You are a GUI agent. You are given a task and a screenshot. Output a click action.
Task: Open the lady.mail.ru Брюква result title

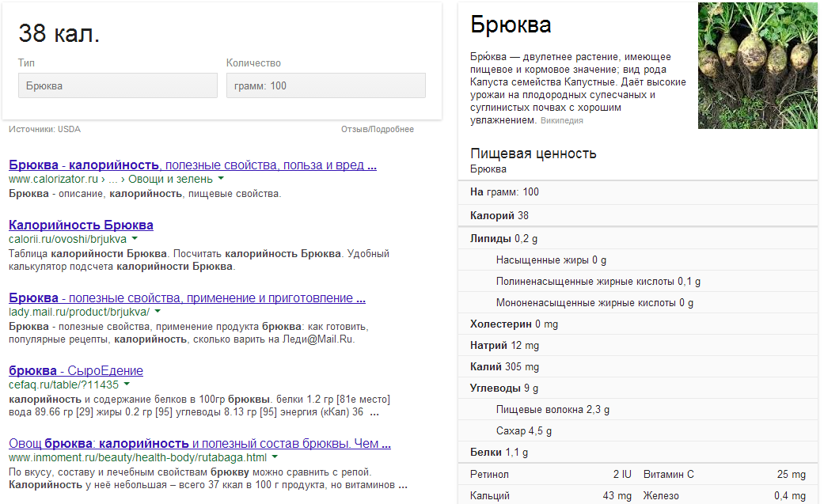tap(187, 298)
